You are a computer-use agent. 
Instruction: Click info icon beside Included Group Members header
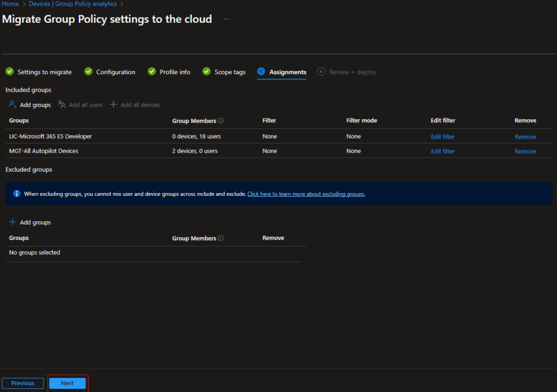coord(221,121)
